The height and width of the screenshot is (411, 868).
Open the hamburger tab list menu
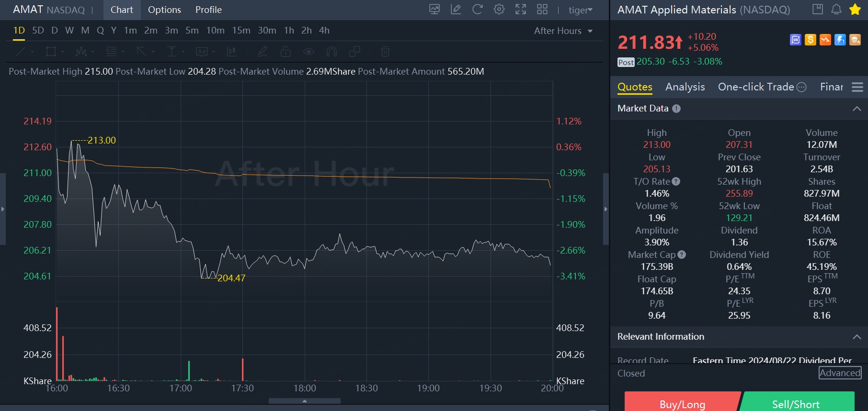point(857,87)
